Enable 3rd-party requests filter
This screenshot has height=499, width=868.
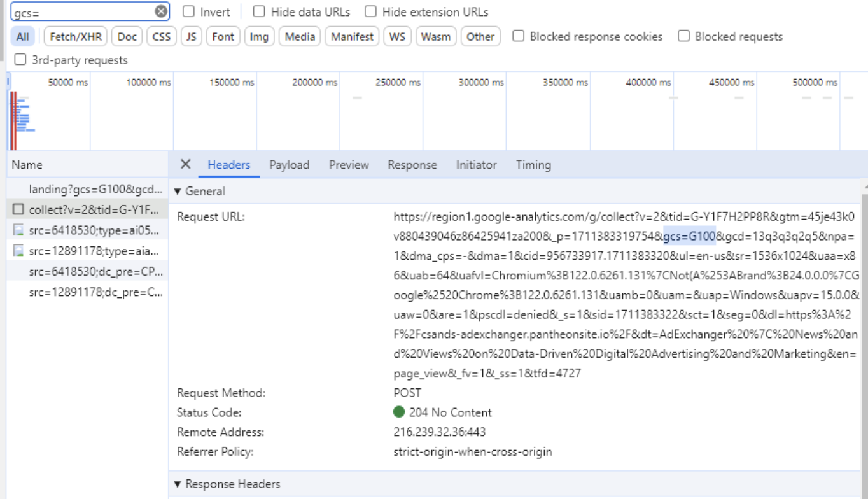pos(20,59)
